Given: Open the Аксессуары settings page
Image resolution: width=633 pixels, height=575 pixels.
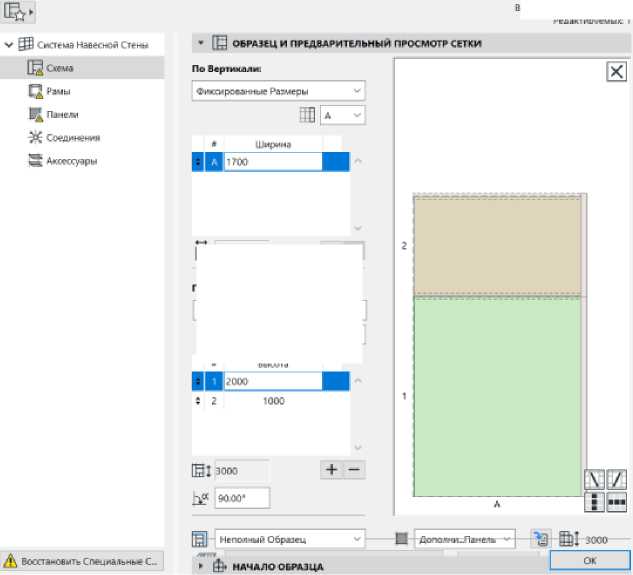Looking at the screenshot, I should (x=72, y=161).
